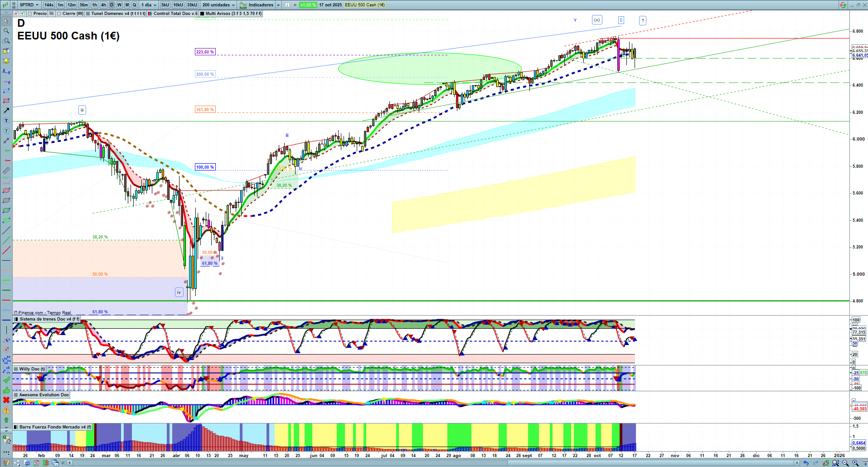The height and width of the screenshot is (467, 868).
Task: Pick the red ellipse drawing tool
Action: [x=6, y=190]
